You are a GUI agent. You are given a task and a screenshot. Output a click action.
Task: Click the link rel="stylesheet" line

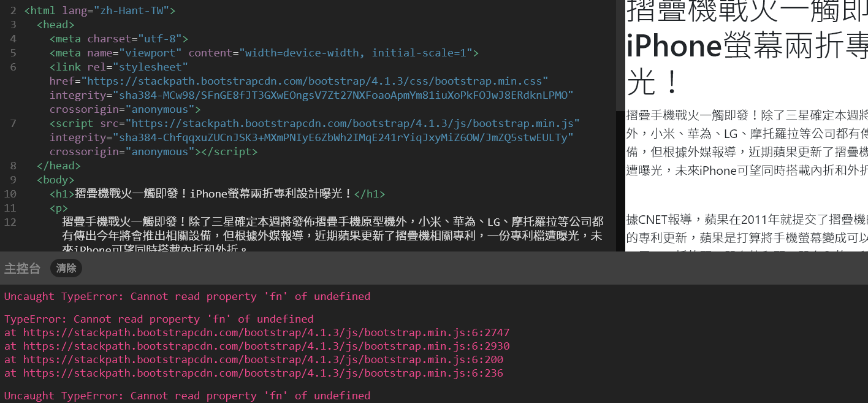coord(119,67)
